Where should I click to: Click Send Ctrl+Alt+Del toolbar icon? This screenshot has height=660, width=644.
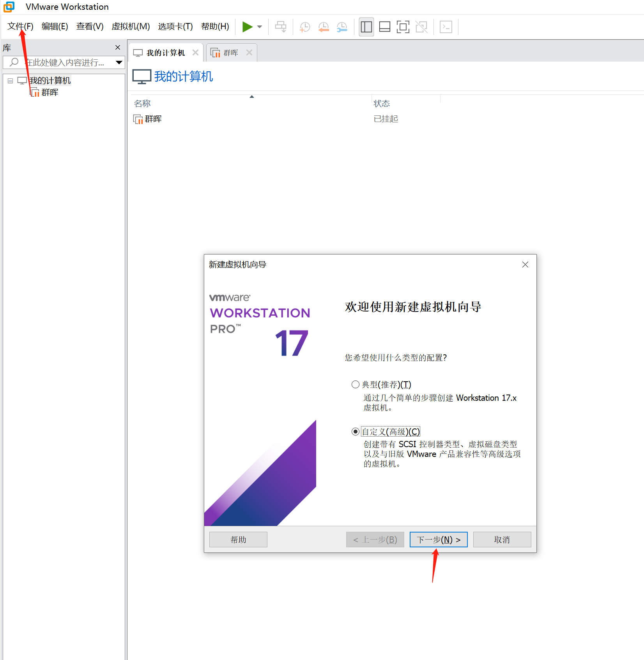(x=281, y=27)
